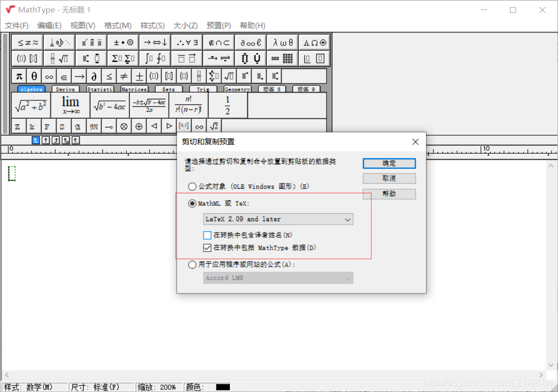Open the 预置(P) menu
The image size is (558, 392).
point(218,25)
